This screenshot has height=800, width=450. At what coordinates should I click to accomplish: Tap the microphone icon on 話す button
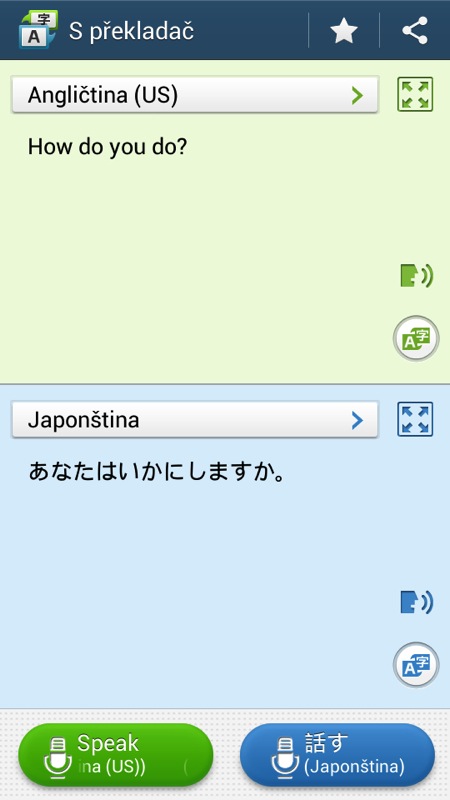pos(285,757)
